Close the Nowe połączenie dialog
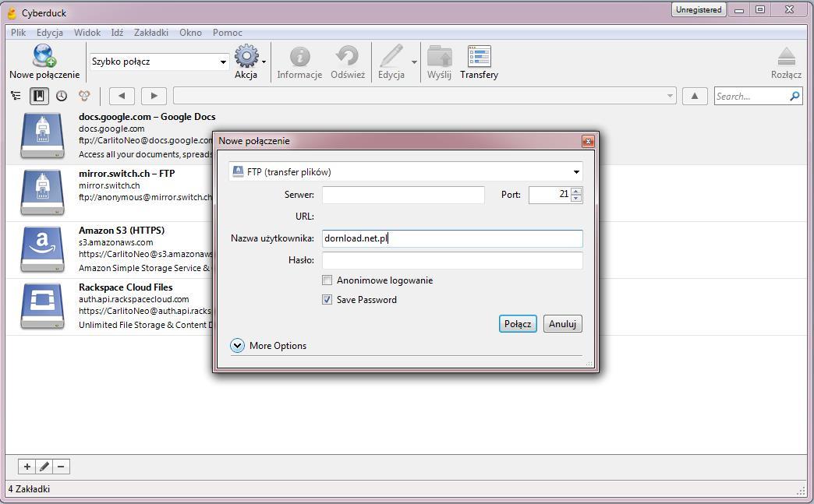Image resolution: width=814 pixels, height=504 pixels. click(x=588, y=141)
